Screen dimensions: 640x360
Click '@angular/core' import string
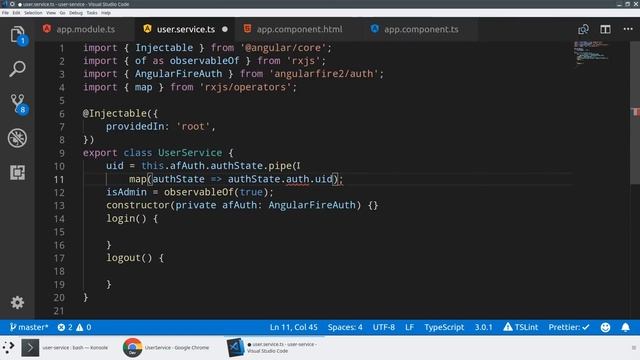click(283, 48)
